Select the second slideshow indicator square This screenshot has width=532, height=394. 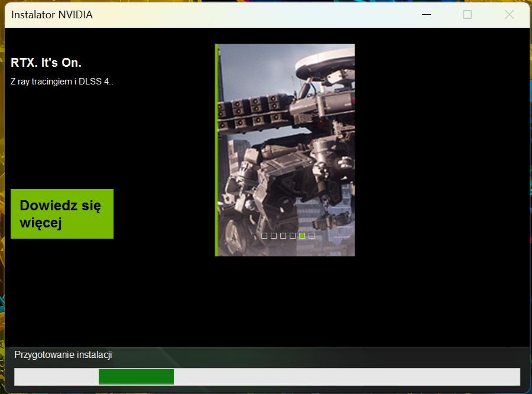[x=274, y=235]
